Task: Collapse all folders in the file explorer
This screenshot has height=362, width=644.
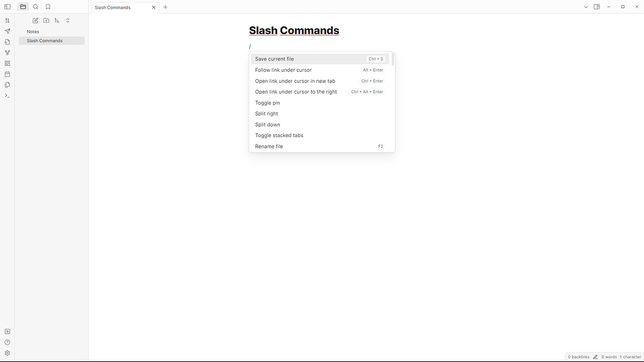Action: [x=67, y=20]
